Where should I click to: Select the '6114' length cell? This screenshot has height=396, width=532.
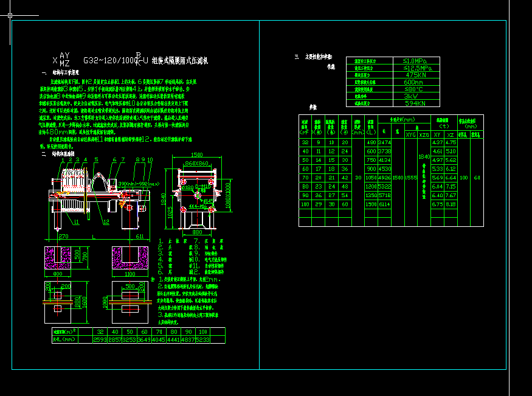[x=384, y=204]
